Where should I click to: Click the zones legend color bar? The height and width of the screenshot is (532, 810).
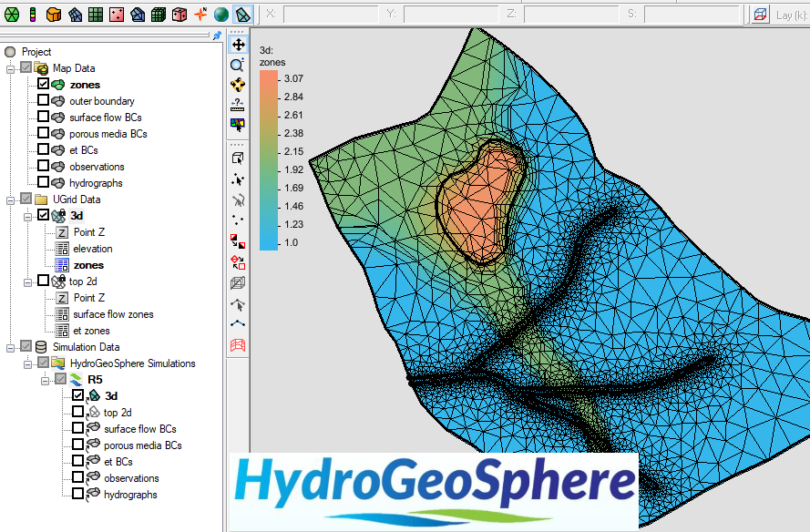tap(268, 160)
